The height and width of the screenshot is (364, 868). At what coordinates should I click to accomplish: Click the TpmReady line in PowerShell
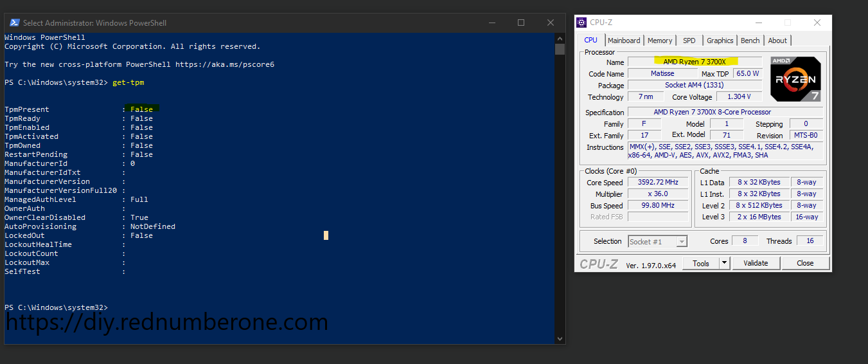coord(78,118)
